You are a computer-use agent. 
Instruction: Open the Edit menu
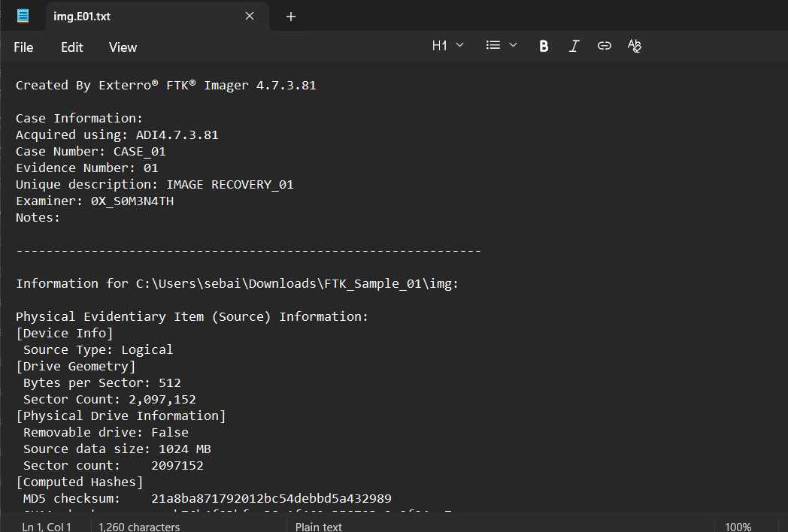[72, 47]
